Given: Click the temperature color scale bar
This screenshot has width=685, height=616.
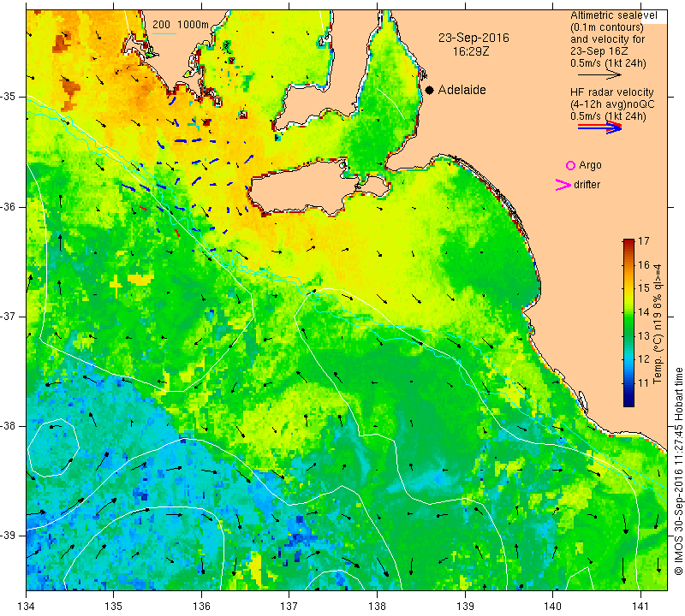Looking at the screenshot, I should (x=628, y=323).
